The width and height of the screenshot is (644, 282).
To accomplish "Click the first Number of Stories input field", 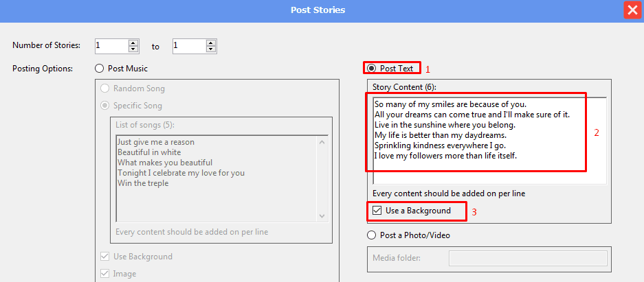I will point(112,46).
